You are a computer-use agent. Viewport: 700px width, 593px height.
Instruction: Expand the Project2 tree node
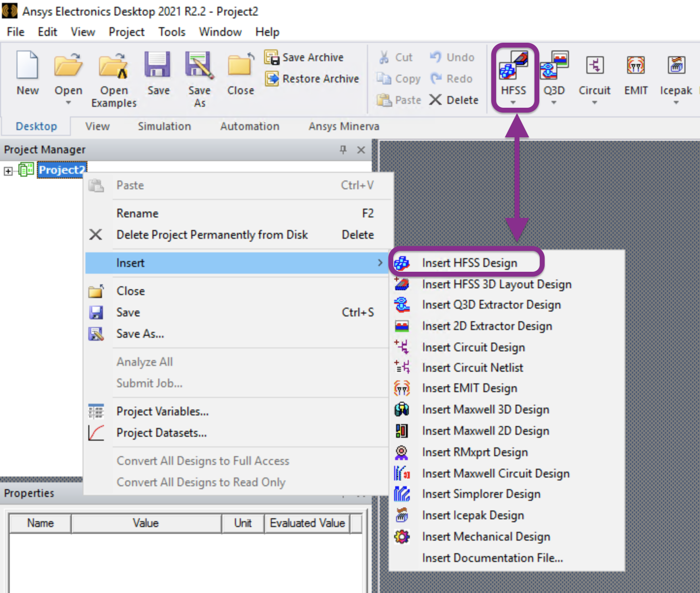click(x=8, y=171)
